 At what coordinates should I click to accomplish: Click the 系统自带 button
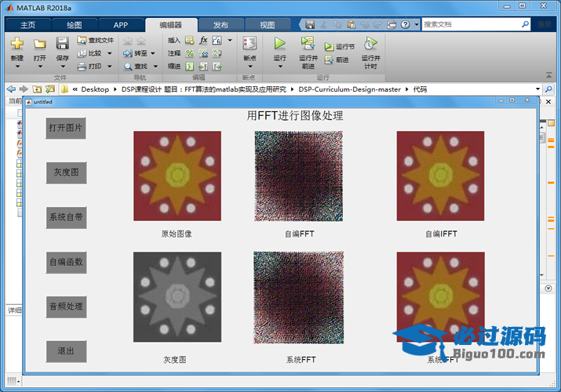point(66,217)
